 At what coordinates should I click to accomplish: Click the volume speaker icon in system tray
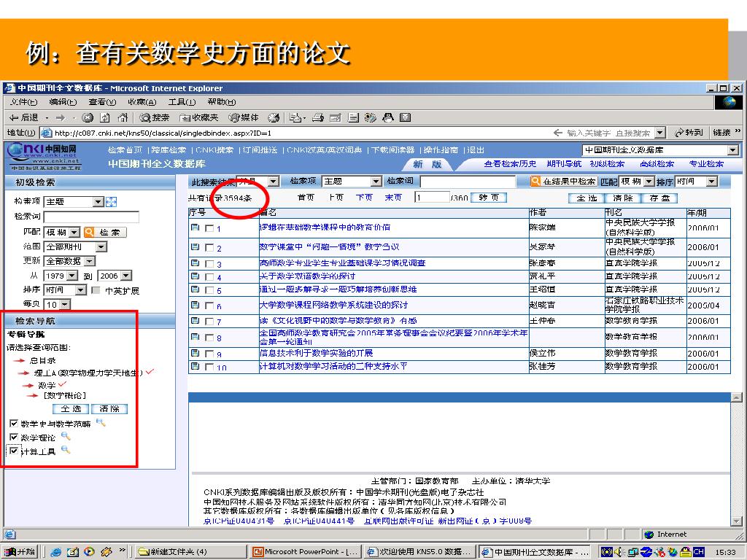click(x=620, y=552)
